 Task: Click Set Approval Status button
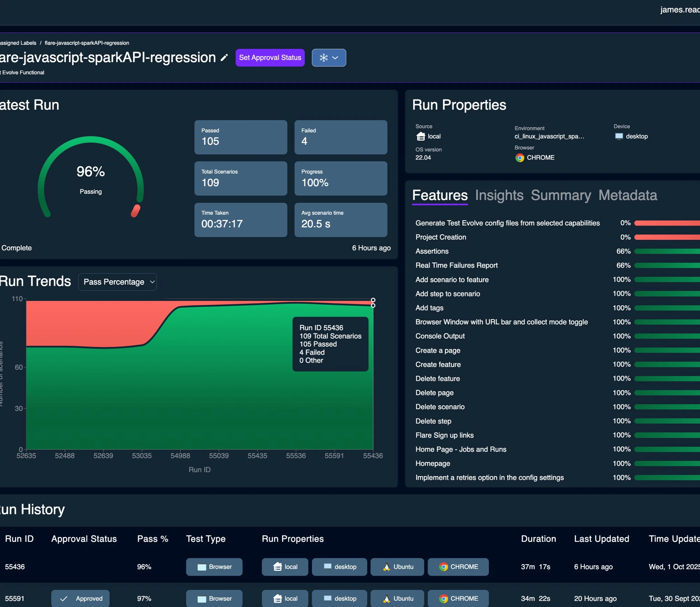point(270,58)
